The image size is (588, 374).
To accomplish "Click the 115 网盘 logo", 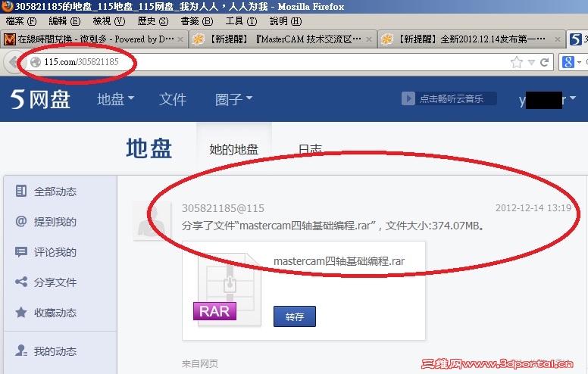I will pyautogui.click(x=40, y=99).
